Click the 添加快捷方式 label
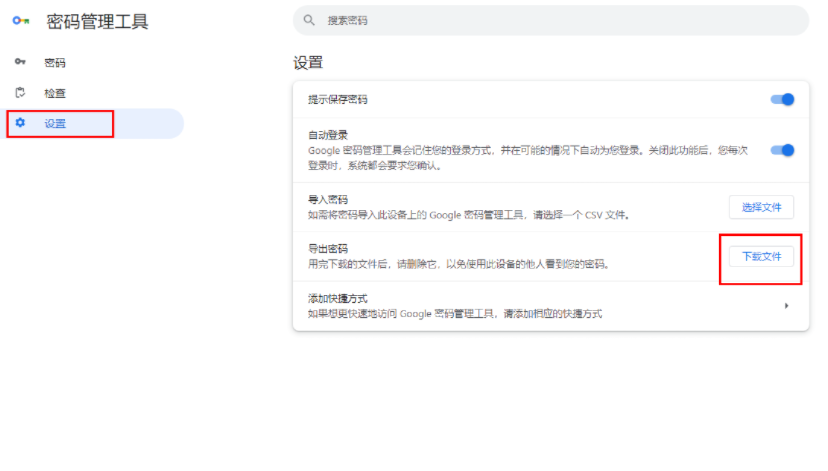This screenshot has height=471, width=828. (x=337, y=298)
